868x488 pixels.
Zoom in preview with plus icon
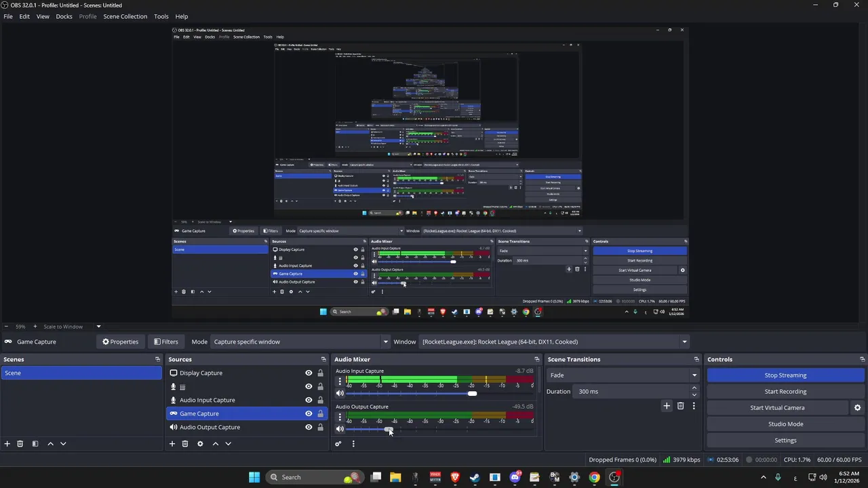pyautogui.click(x=35, y=327)
